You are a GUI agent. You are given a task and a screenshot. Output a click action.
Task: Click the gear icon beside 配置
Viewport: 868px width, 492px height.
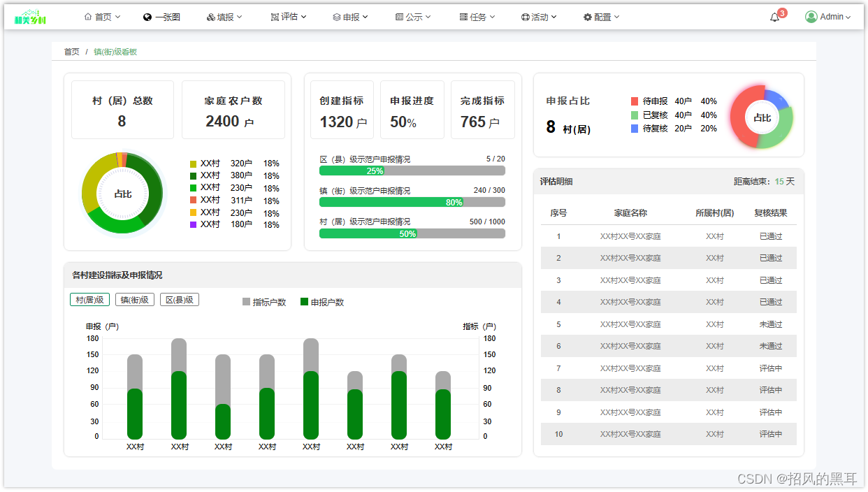point(588,17)
